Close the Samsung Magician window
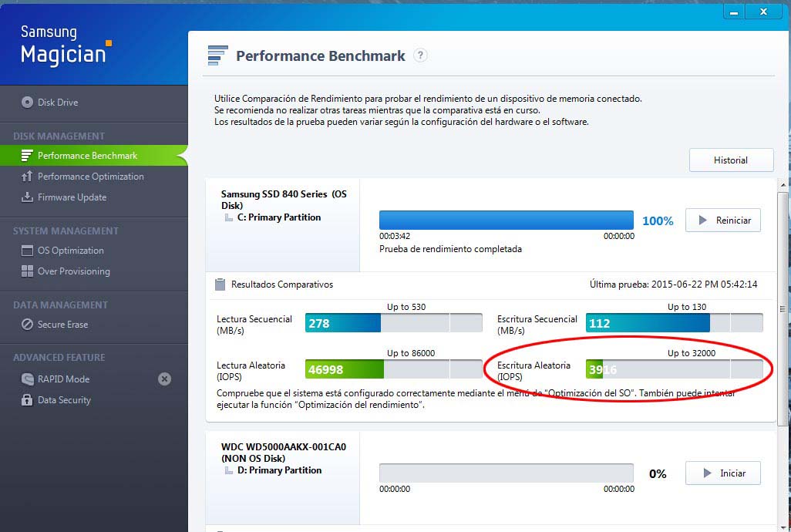The width and height of the screenshot is (791, 532). 764,12
